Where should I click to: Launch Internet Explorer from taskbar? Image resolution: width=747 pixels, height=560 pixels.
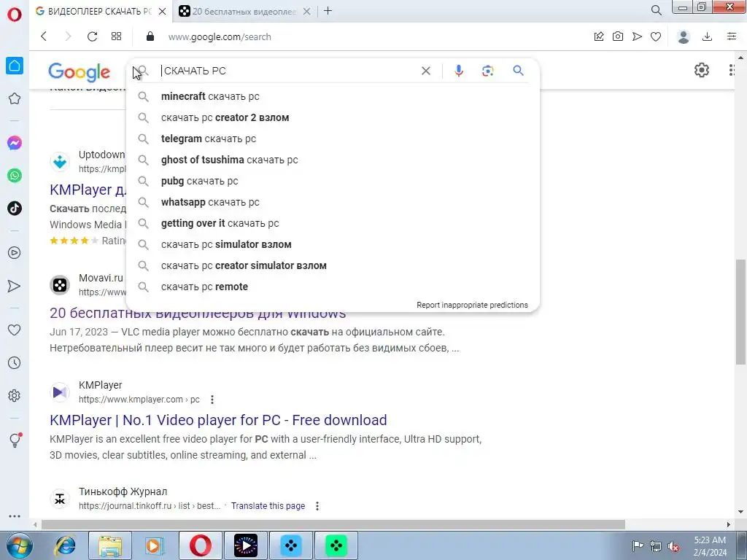click(64, 545)
